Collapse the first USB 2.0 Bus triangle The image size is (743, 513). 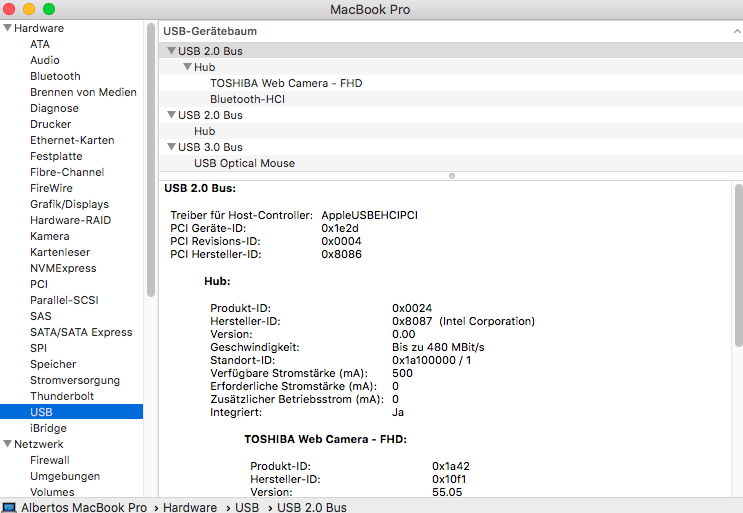(x=170, y=51)
